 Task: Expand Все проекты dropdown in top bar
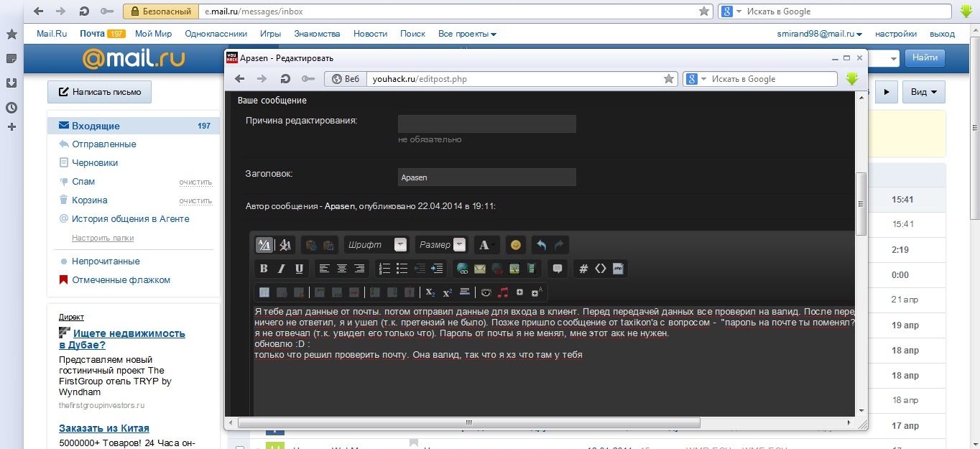click(467, 34)
